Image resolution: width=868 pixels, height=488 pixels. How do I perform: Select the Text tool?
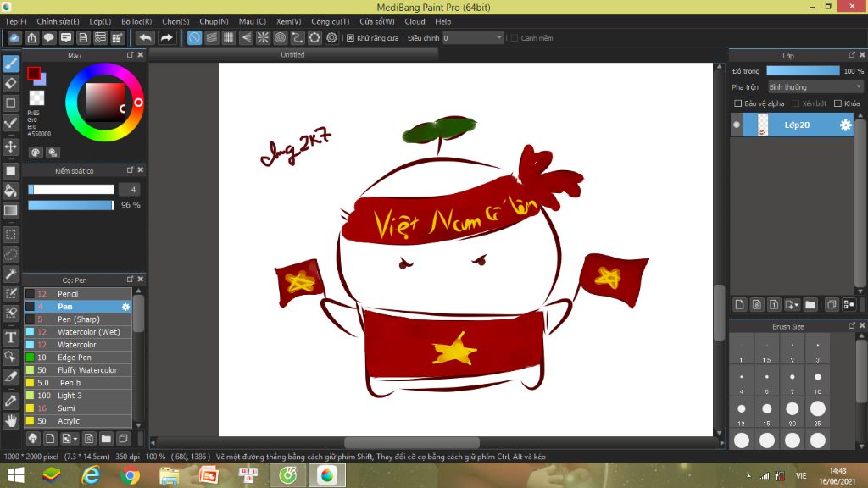point(10,337)
